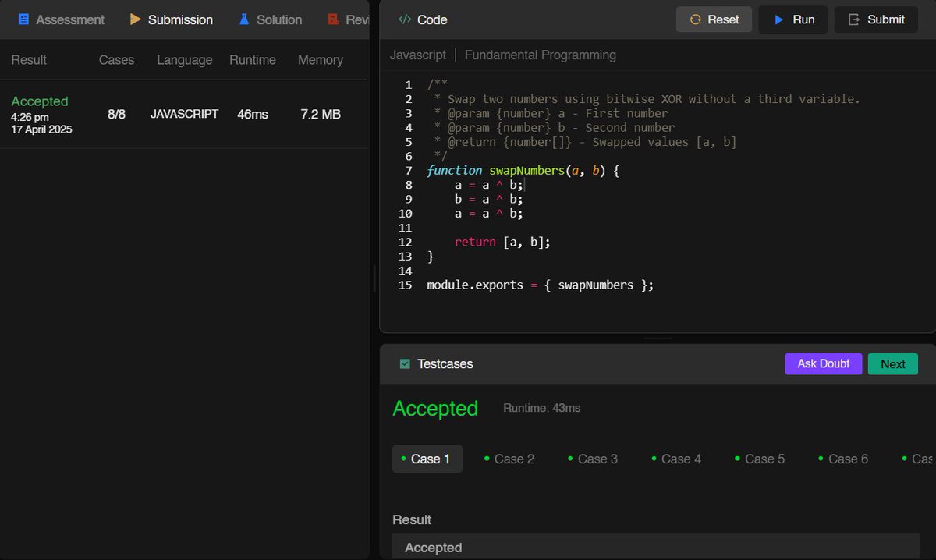Click the Result column header
This screenshot has width=936, height=560.
[29, 60]
